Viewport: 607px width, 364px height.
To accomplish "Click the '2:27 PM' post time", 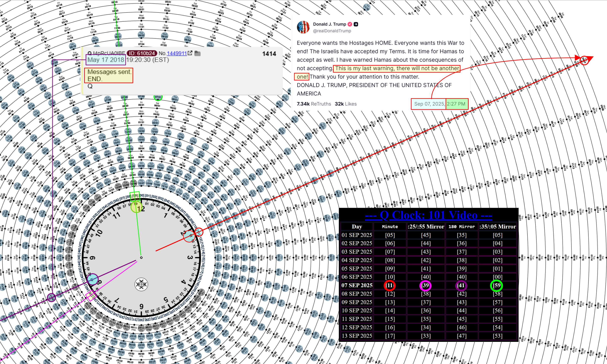I will (x=456, y=104).
